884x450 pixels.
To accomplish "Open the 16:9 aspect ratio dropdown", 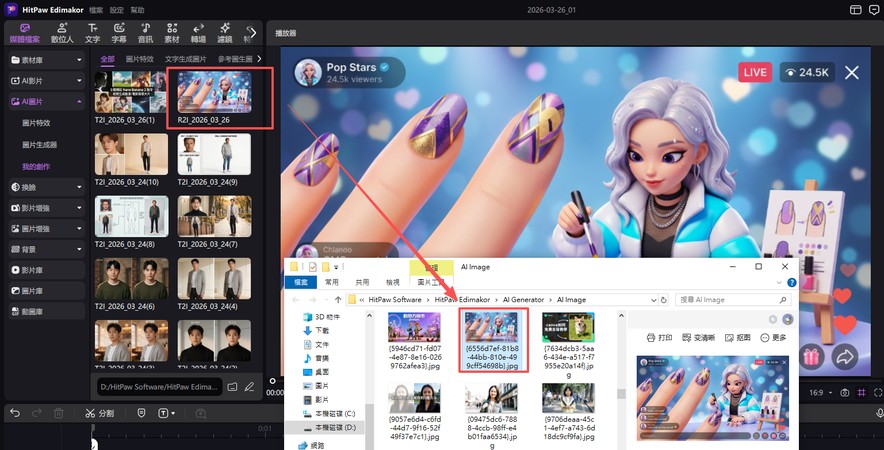I will tap(820, 393).
